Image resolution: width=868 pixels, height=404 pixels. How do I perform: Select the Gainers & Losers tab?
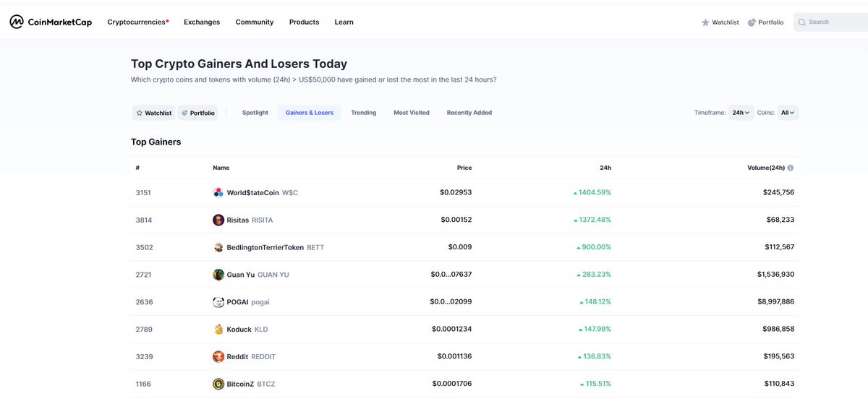(x=310, y=113)
